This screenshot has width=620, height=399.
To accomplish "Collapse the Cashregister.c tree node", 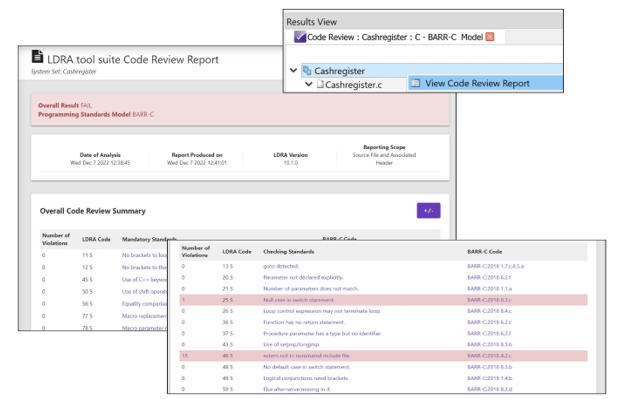I will (309, 84).
